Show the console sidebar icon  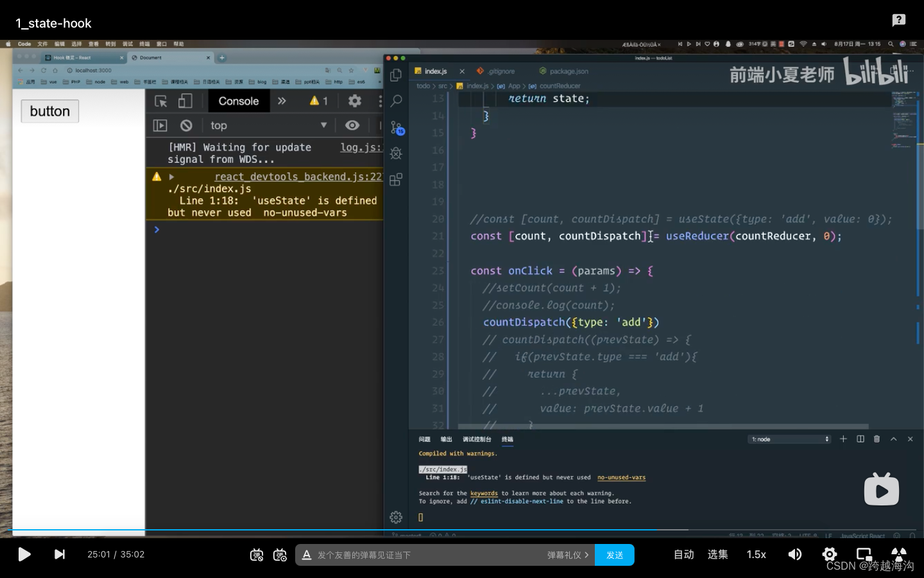click(x=160, y=125)
